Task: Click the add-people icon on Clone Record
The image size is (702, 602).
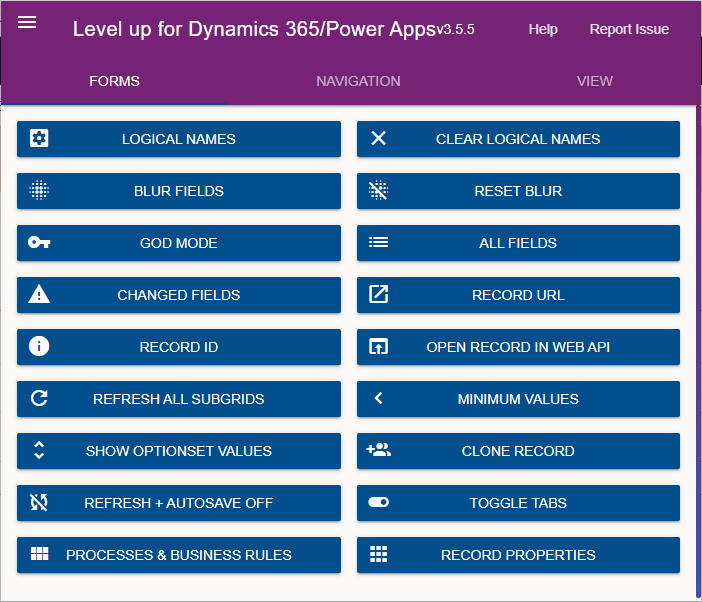Action: pos(378,449)
